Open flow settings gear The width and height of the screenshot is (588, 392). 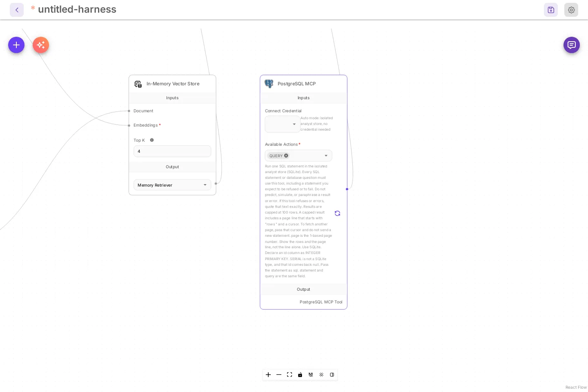point(571,10)
